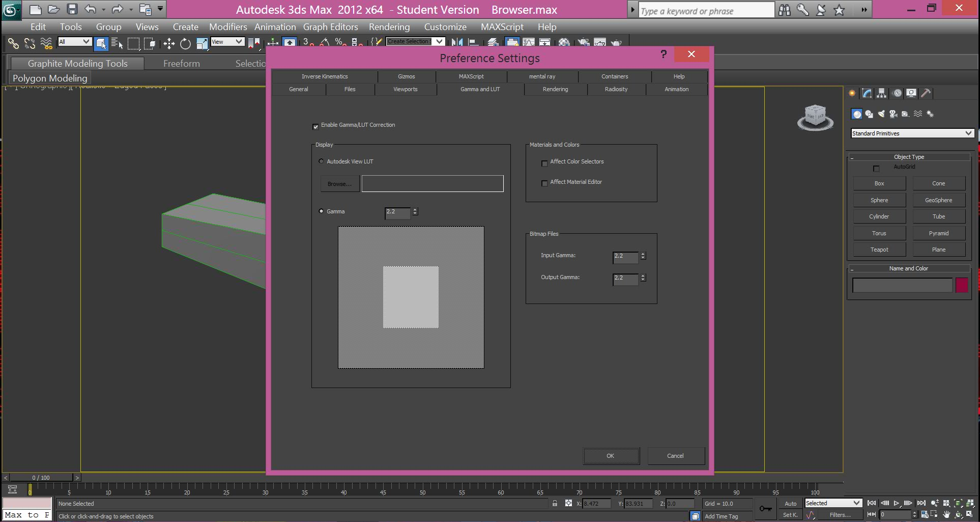Open the Utilities panel hammer icon

[926, 93]
